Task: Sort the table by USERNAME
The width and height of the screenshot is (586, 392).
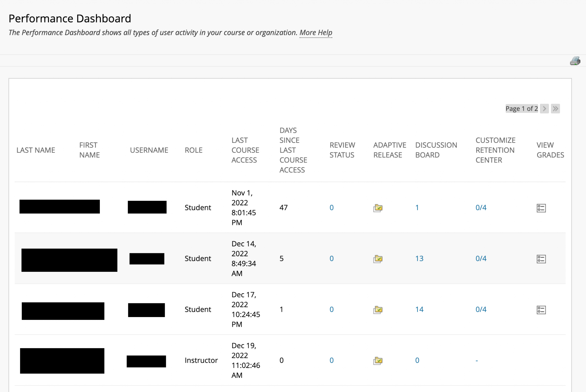Action: 149,150
